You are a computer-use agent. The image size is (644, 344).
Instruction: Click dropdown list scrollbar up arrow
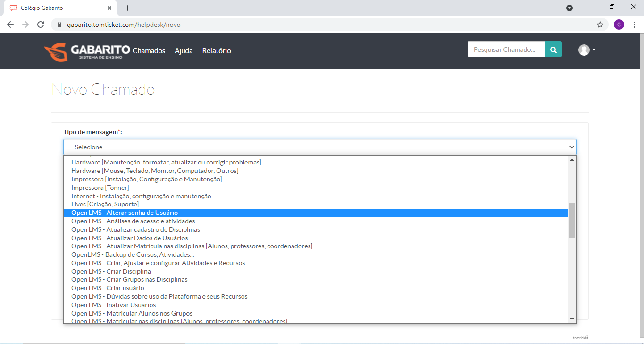coord(572,160)
